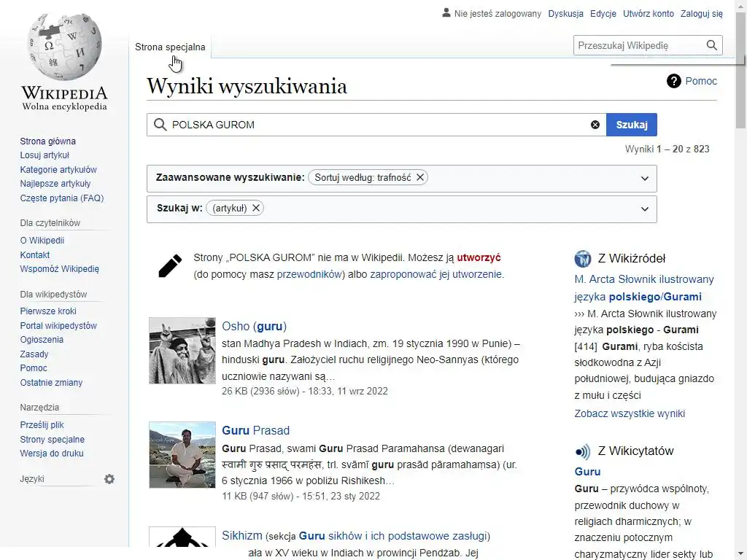Click the blue Szukaj button
Image resolution: width=747 pixels, height=560 pixels.
pos(631,125)
